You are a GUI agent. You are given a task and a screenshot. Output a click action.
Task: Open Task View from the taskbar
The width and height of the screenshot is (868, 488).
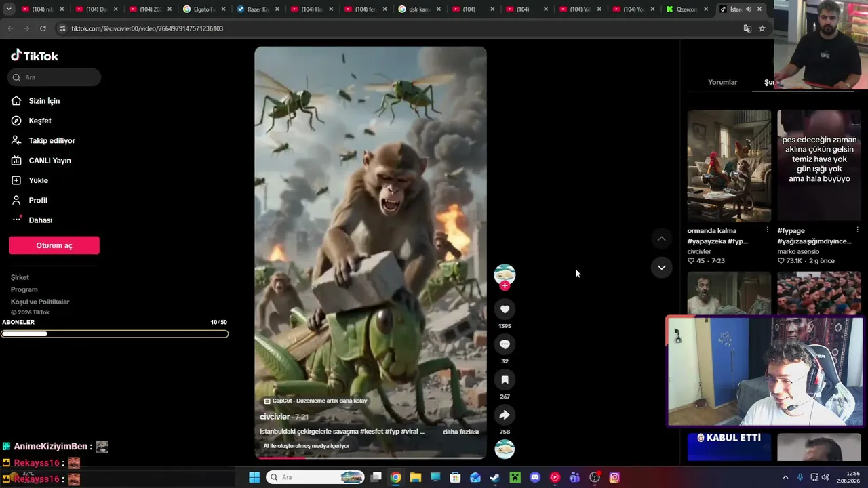point(376,477)
